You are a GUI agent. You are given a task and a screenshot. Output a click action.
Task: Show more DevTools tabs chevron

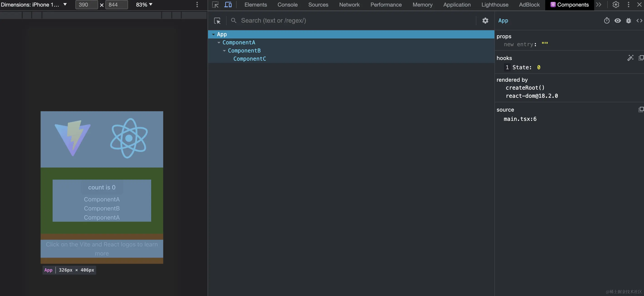(x=598, y=5)
